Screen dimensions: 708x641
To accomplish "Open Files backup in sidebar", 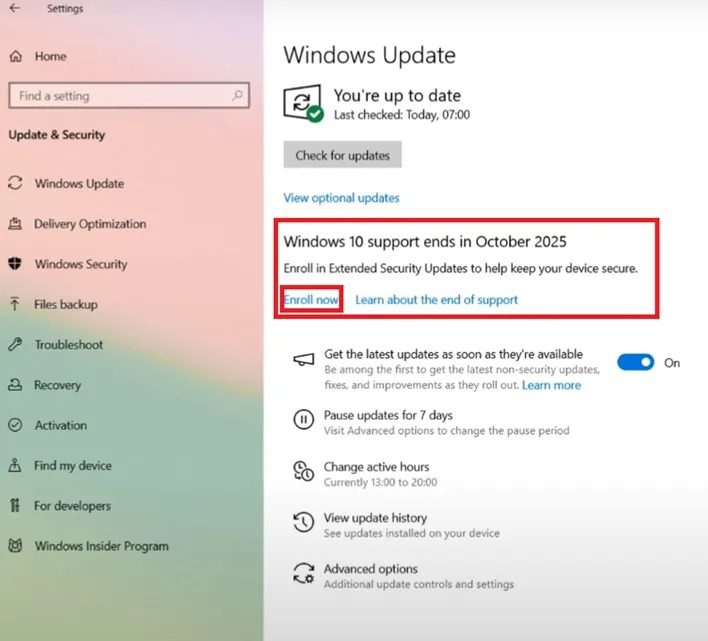I will tap(66, 304).
